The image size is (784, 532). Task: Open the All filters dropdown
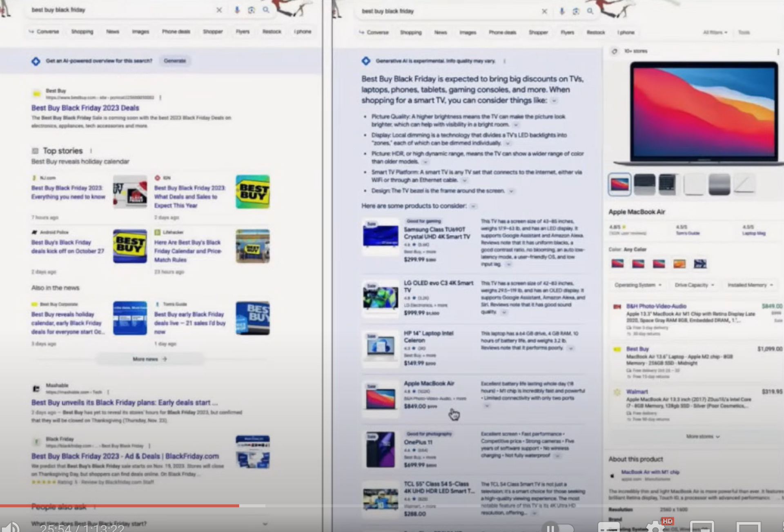pos(715,32)
